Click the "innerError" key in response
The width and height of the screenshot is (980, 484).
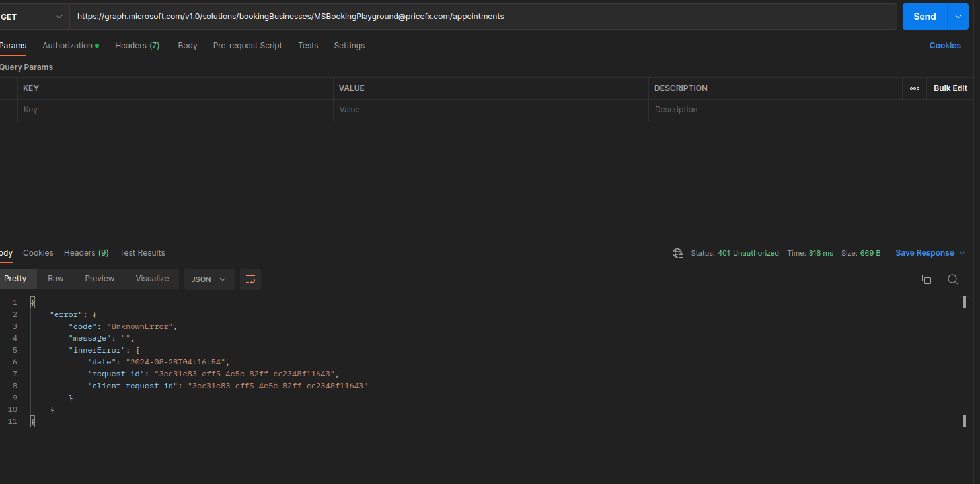click(x=97, y=350)
